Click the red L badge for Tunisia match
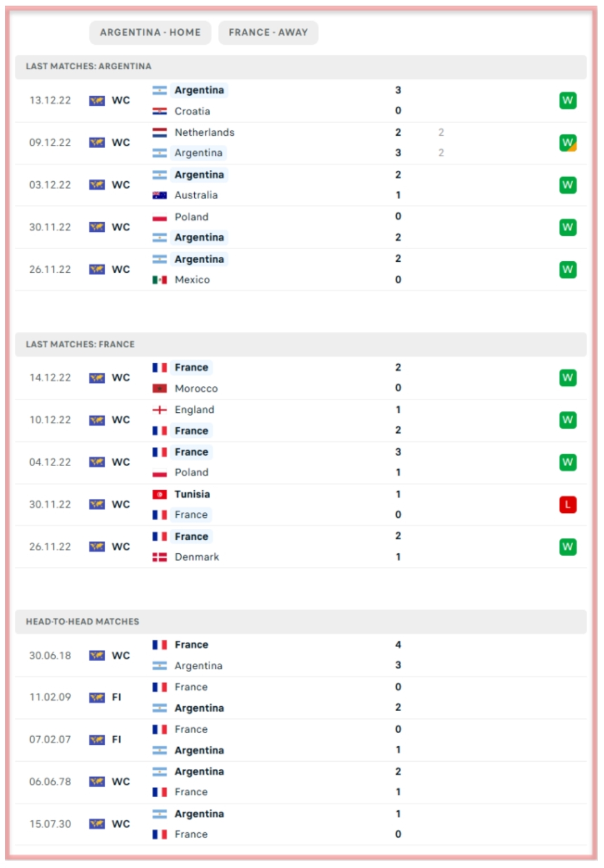 567,504
